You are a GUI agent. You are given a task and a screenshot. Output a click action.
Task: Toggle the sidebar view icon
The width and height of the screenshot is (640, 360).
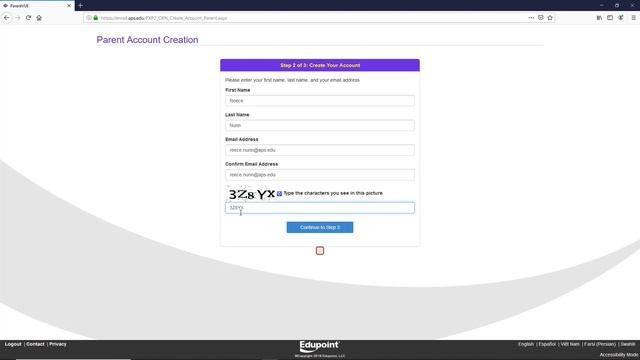(x=610, y=18)
